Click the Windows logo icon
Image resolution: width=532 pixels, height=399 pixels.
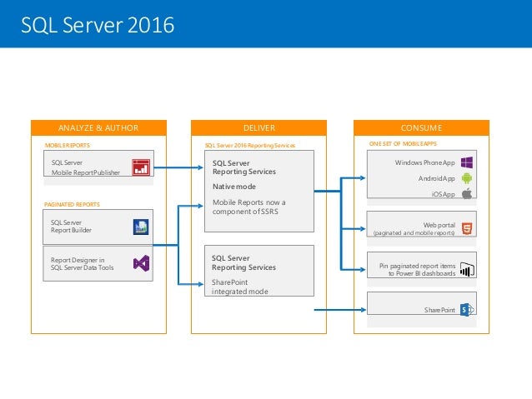467,162
